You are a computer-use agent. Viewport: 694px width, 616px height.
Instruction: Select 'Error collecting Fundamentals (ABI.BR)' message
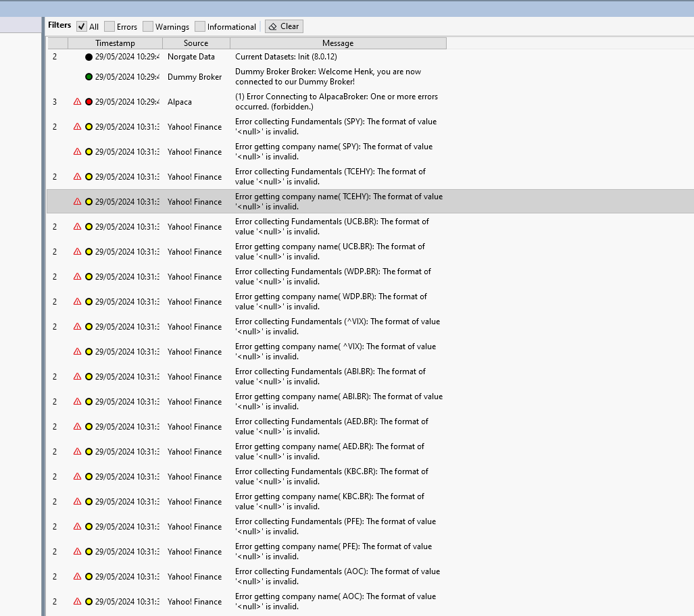pyautogui.click(x=330, y=377)
